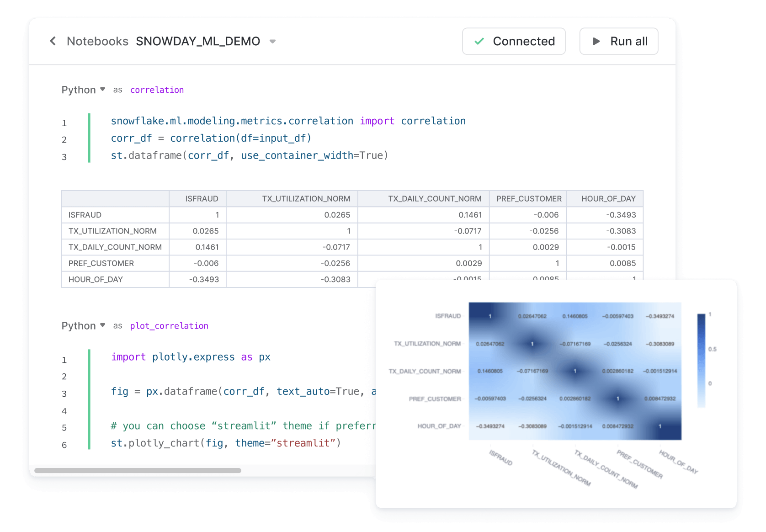This screenshot has height=532, width=766.
Task: Select the TX_DAILY_COUNT_NORM column header
Action: click(423, 199)
